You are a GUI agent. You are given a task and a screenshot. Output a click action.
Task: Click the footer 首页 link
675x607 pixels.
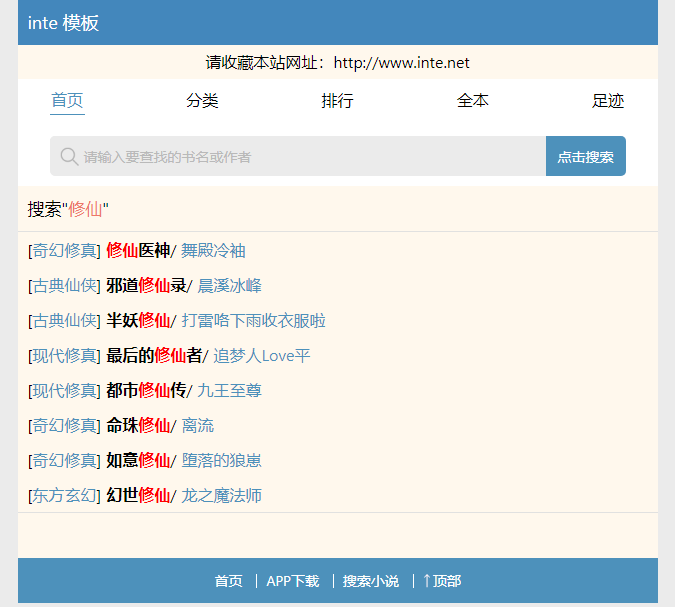tap(228, 581)
